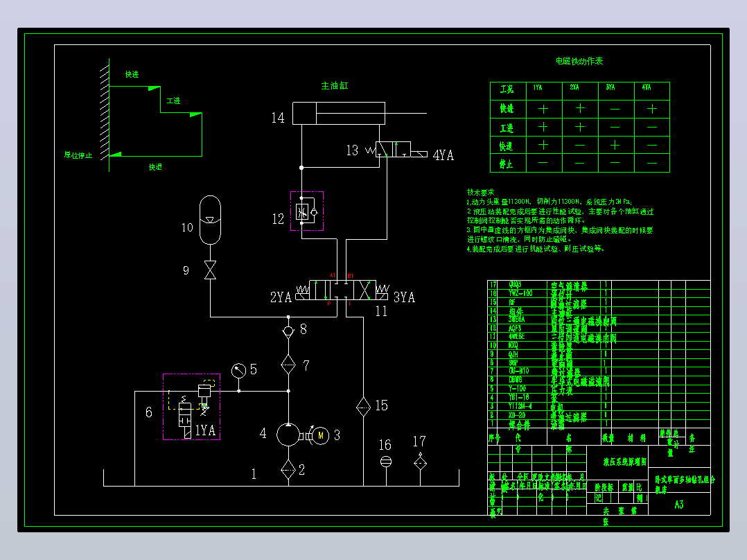The image size is (747, 560).
Task: Click the plus sign in 快退 row under 3YA
Action: click(615, 145)
